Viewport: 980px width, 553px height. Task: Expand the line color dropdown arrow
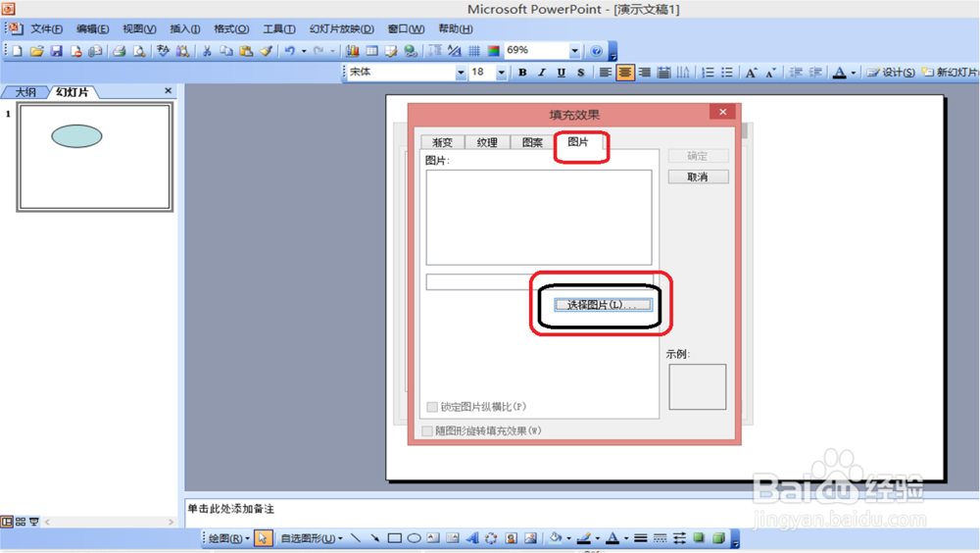tap(598, 538)
